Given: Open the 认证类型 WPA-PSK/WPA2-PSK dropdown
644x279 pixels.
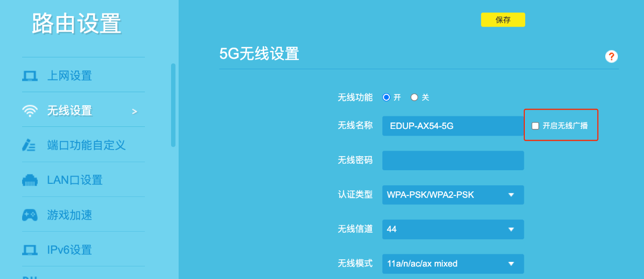Looking at the screenshot, I should pos(453,195).
